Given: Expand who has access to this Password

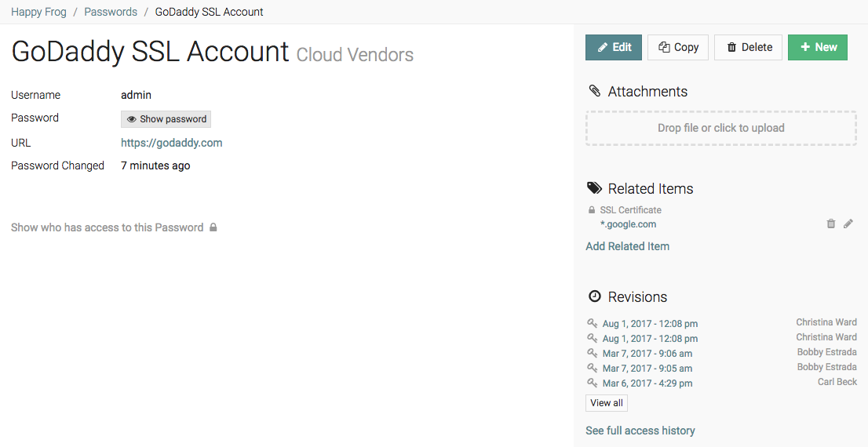Looking at the screenshot, I should tap(108, 227).
